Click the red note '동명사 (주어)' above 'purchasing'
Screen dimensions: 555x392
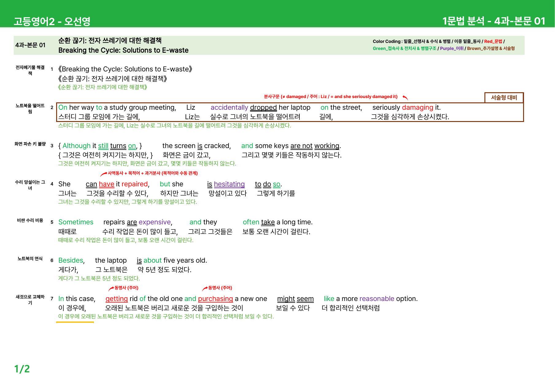[220, 288]
